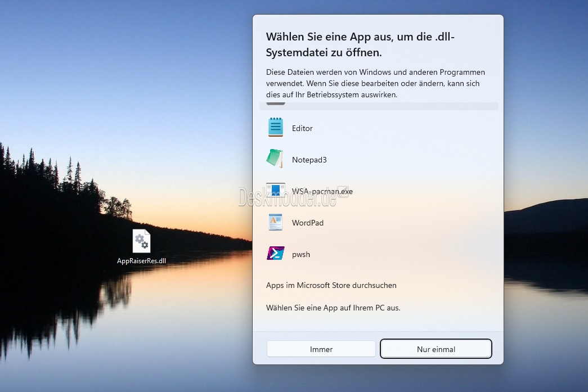Click the WordPad document icon
This screenshot has width=588, height=392.
[x=276, y=222]
